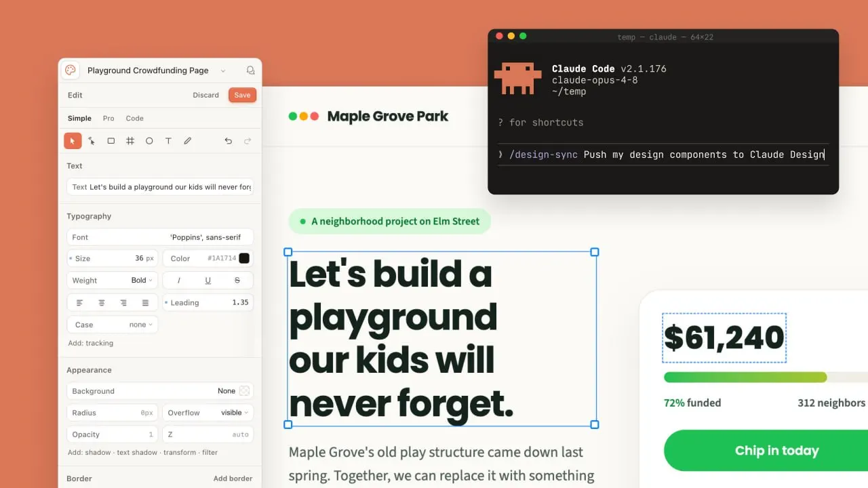Viewport: 868px width, 488px height.
Task: Choose the Text tool icon
Action: (x=168, y=141)
